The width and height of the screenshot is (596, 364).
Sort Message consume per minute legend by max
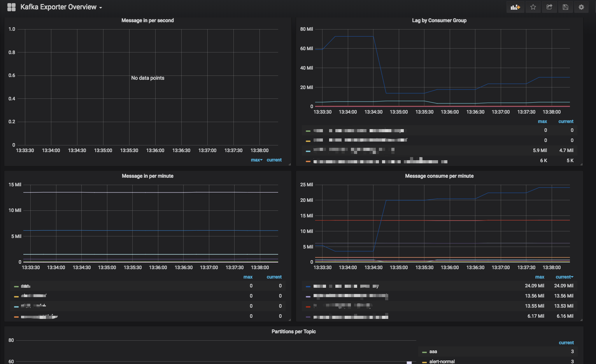(x=540, y=277)
